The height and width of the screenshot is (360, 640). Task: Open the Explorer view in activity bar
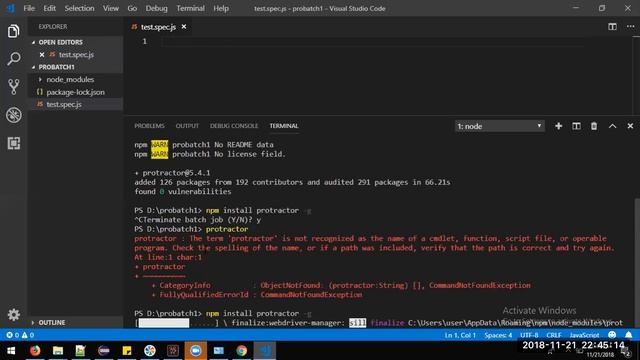[13, 31]
